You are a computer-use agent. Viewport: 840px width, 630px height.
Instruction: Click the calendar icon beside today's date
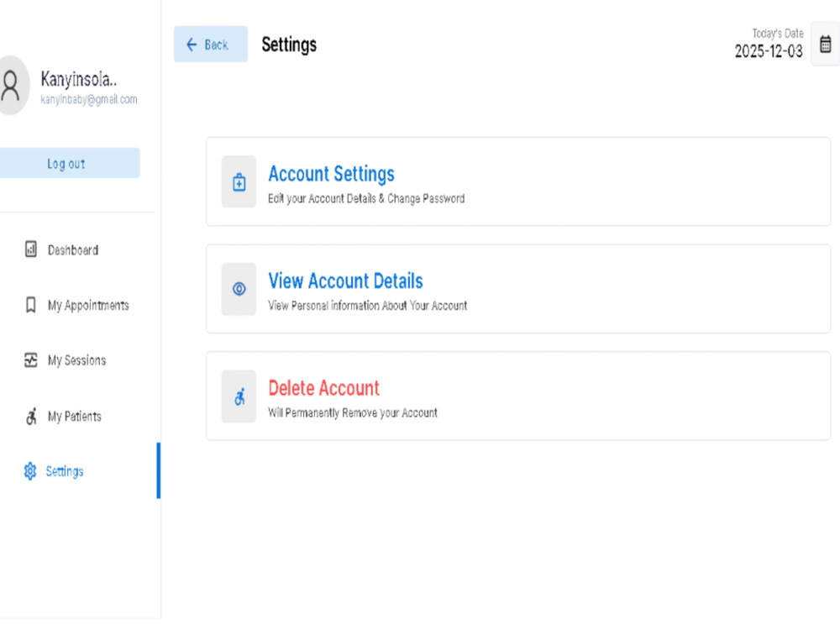tap(825, 45)
